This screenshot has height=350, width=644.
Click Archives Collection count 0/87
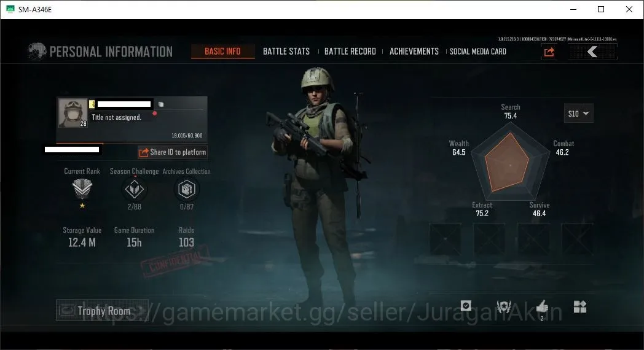(186, 207)
